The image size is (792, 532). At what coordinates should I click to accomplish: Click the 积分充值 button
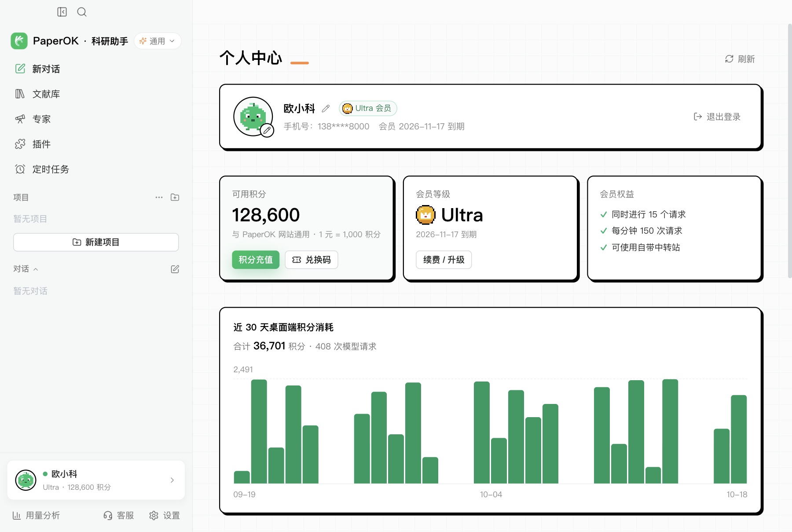coord(256,260)
